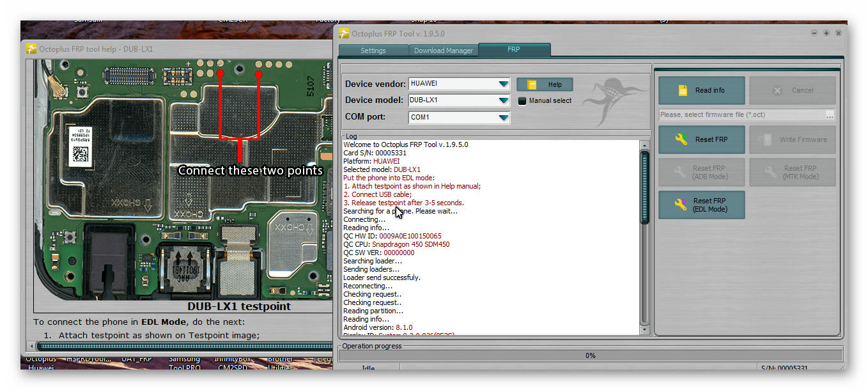Click 'Put the phone into EDL mode:' log line
Screen dimensions: 868x390
tap(389, 178)
